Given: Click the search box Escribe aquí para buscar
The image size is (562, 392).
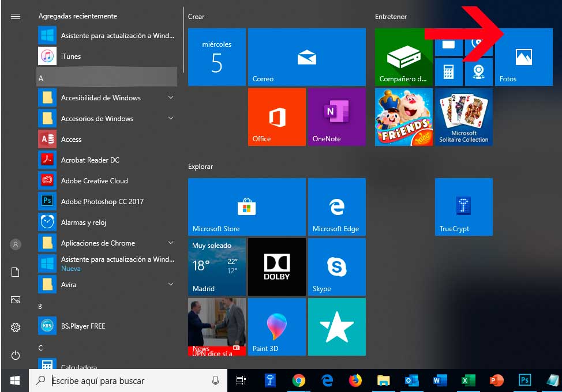Looking at the screenshot, I should (x=128, y=380).
